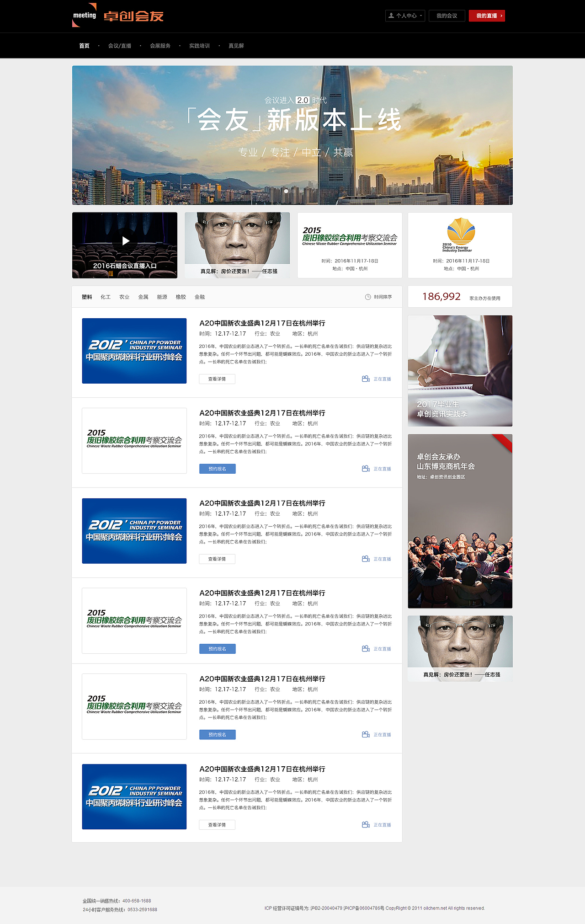Sort by 时间排序 label
The image size is (585, 924).
point(383,297)
